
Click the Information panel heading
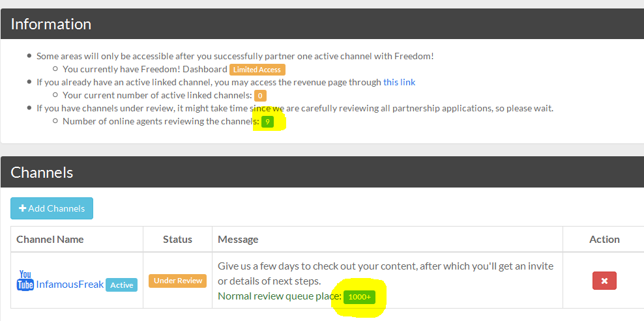click(x=51, y=24)
